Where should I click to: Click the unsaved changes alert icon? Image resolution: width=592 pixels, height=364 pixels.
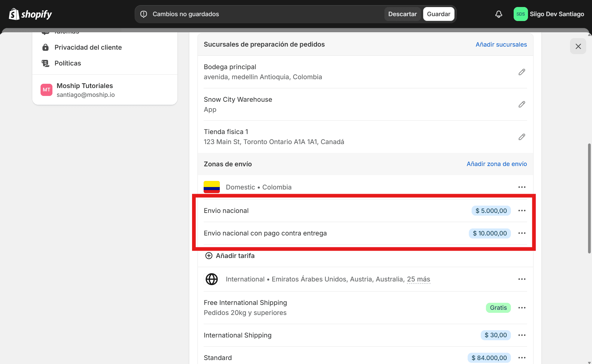[144, 14]
